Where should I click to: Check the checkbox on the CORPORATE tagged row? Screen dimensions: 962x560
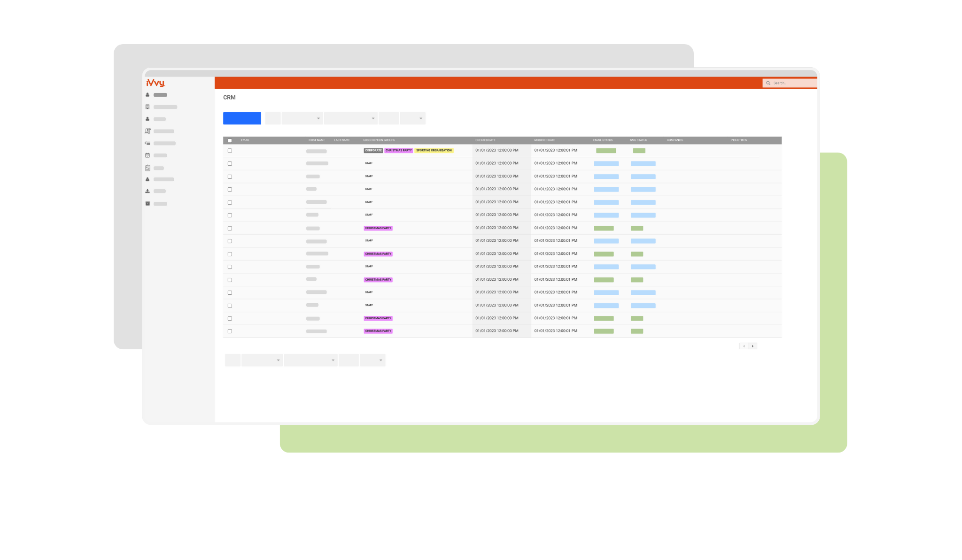[x=230, y=151]
